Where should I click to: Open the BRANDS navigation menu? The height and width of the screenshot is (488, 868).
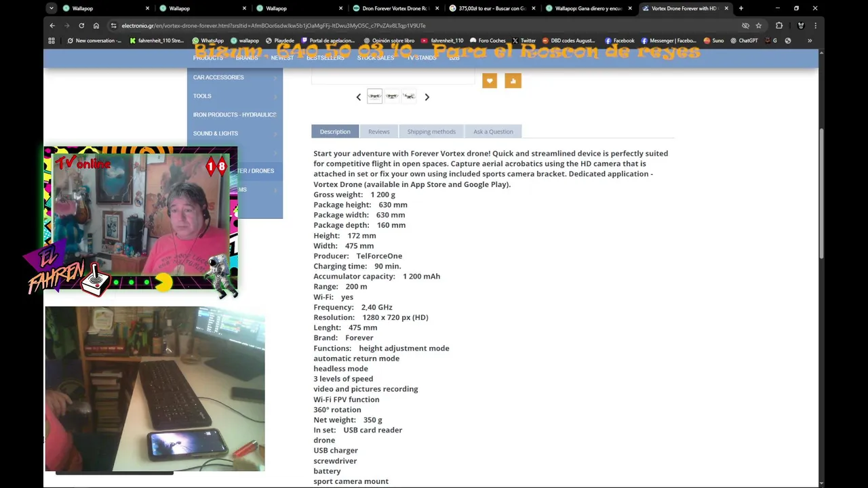247,58
